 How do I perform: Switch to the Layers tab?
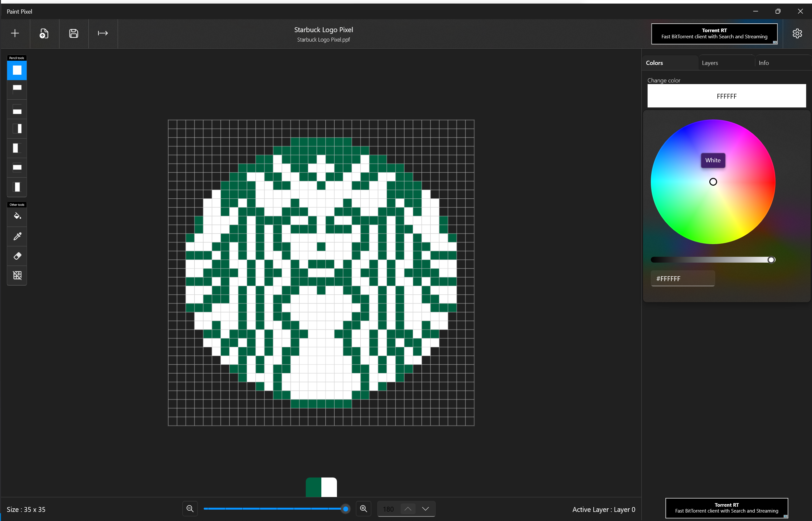click(710, 63)
